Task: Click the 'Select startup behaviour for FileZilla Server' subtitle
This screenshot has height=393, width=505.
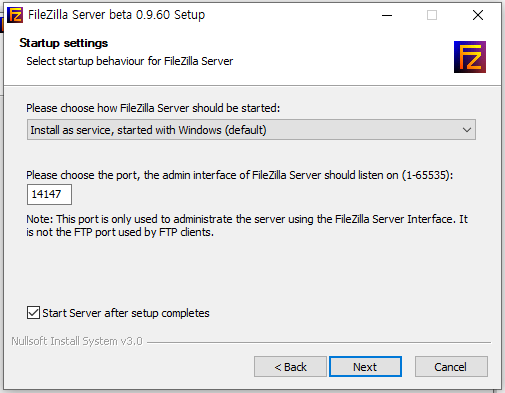Action: (130, 61)
